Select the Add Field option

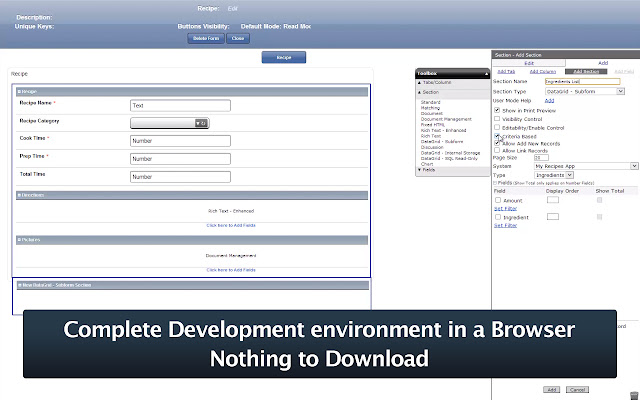pos(624,71)
